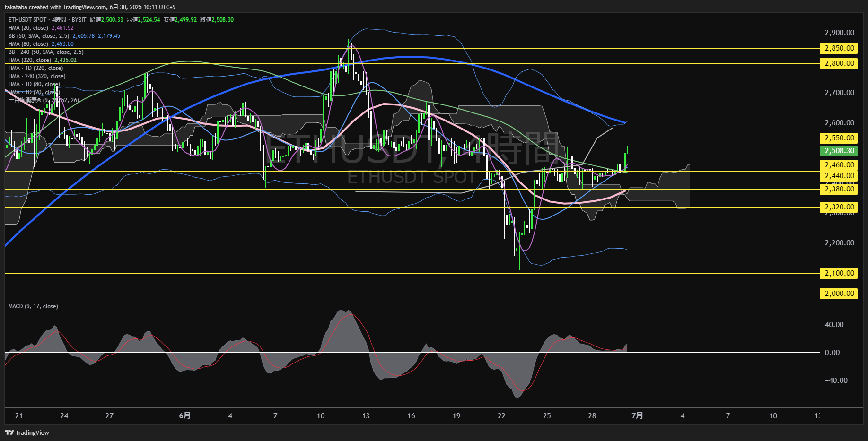Select the 13 date label on time axis

point(366,416)
